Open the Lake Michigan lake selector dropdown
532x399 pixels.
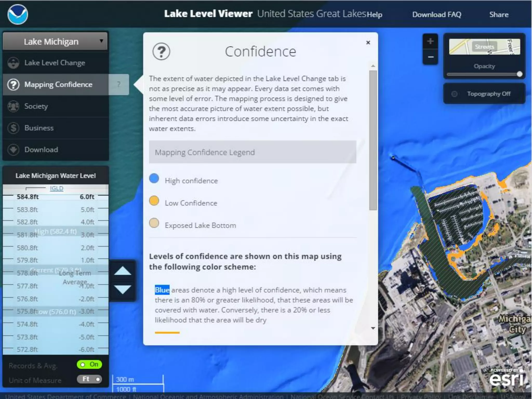(55, 41)
